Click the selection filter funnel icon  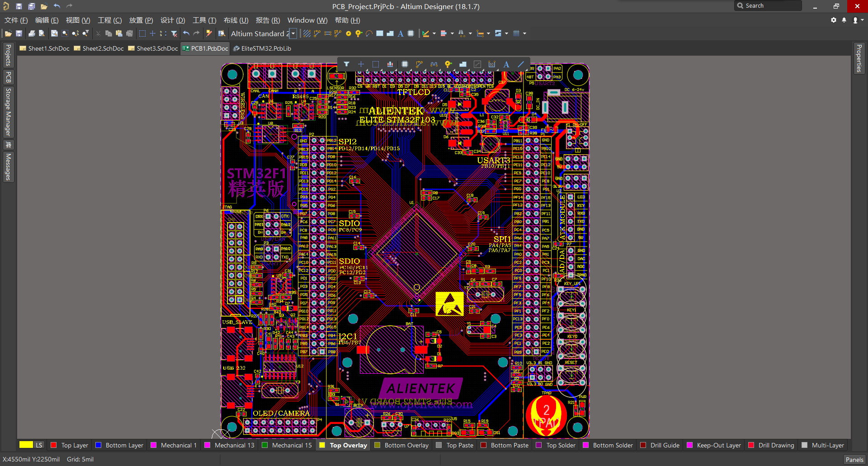[346, 64]
